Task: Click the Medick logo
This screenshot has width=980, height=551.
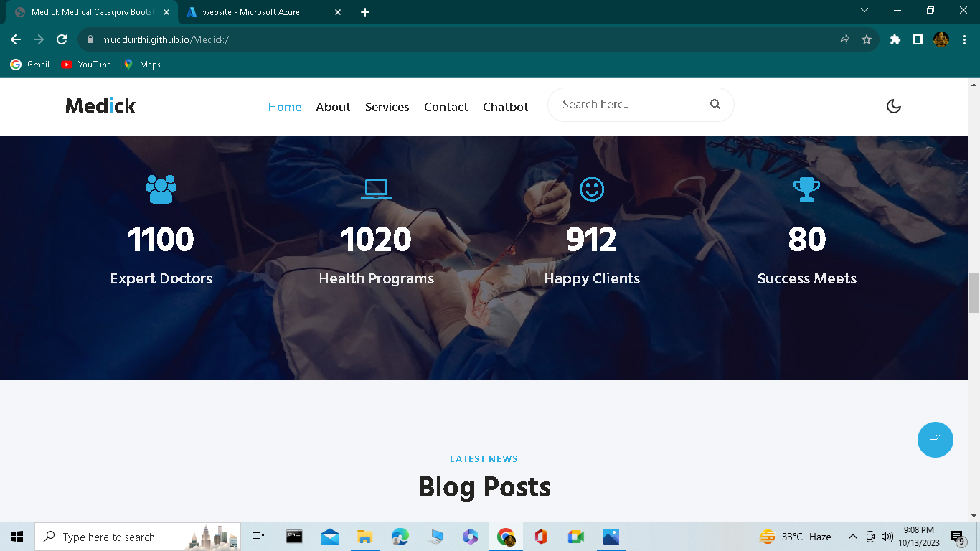Action: click(x=99, y=105)
